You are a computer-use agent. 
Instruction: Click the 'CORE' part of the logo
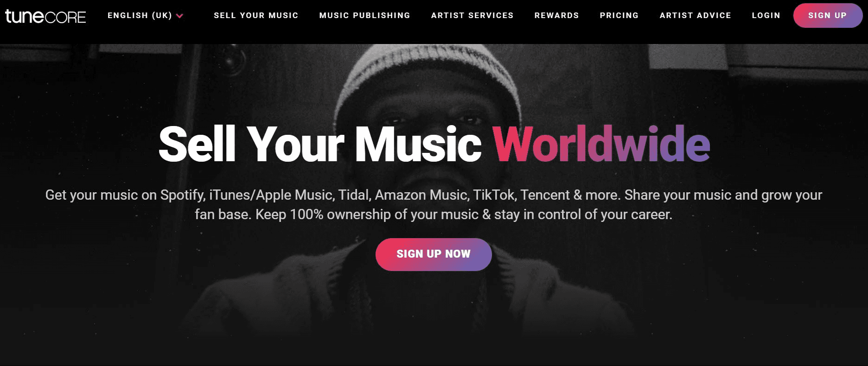click(66, 18)
